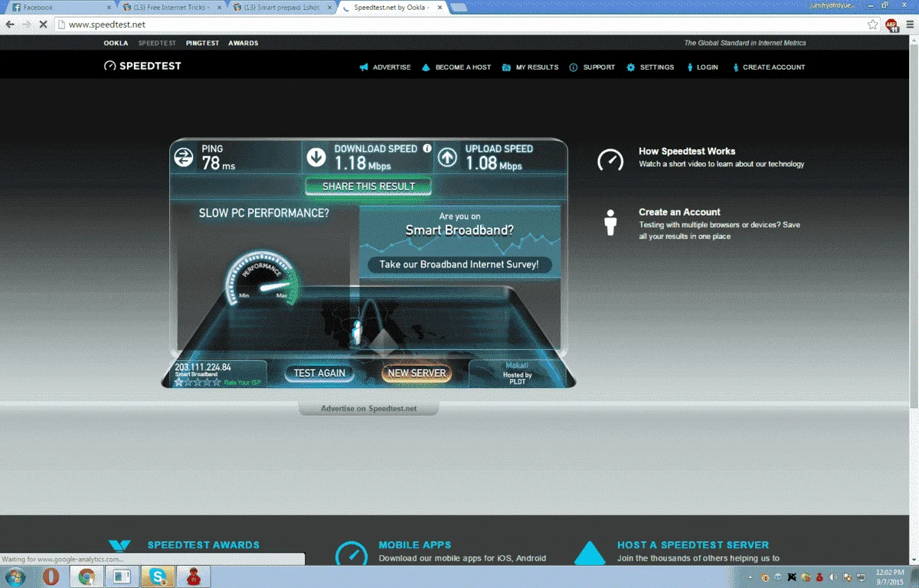Click the LOGIN navigation link

click(708, 67)
